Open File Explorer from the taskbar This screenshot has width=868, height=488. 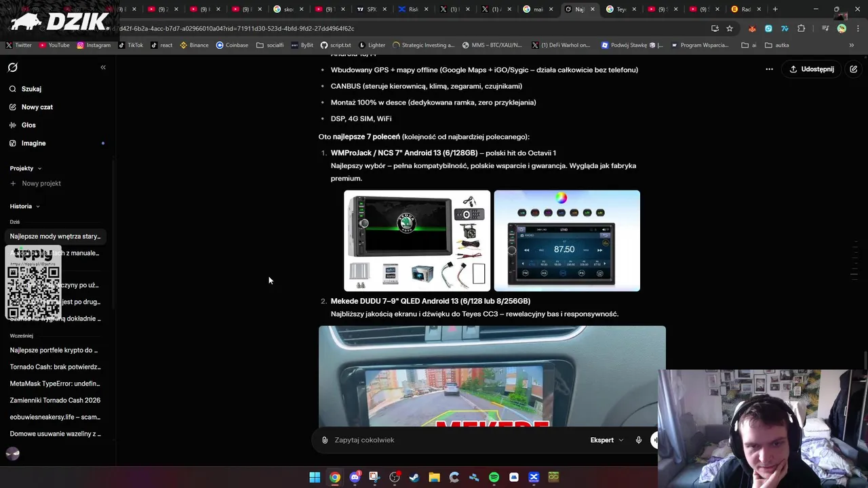pos(434,477)
